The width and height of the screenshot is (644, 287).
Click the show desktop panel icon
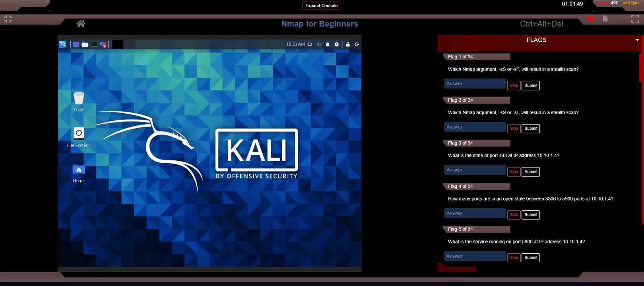pyautogui.click(x=76, y=44)
